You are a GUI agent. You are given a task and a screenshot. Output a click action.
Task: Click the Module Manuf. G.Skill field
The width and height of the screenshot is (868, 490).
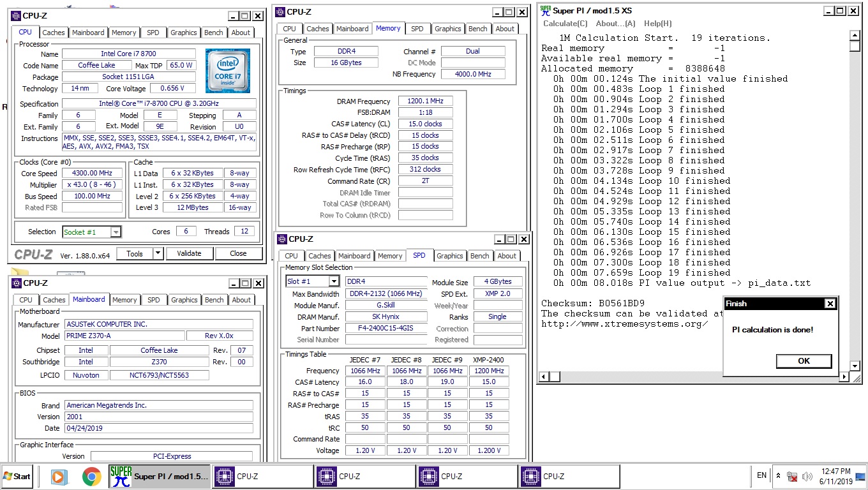tap(385, 306)
